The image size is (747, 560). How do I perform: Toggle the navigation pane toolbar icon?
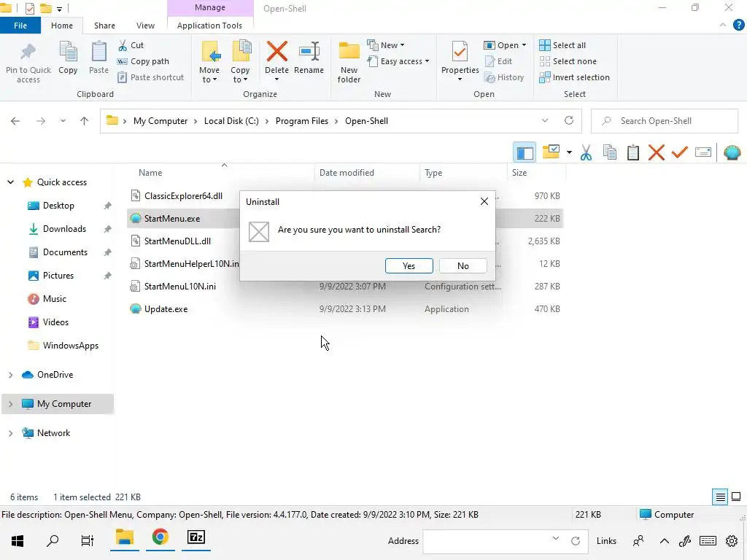coord(525,153)
